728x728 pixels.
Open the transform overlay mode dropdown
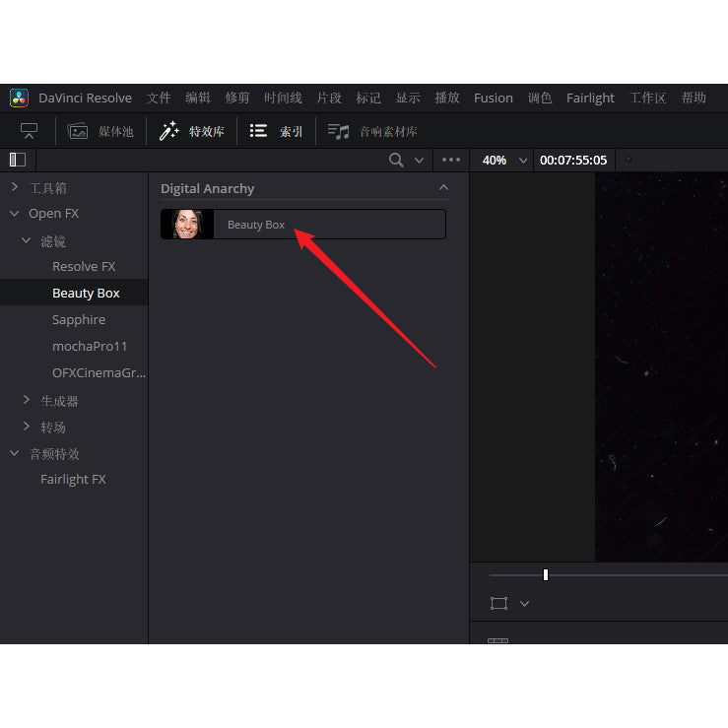[x=525, y=604]
